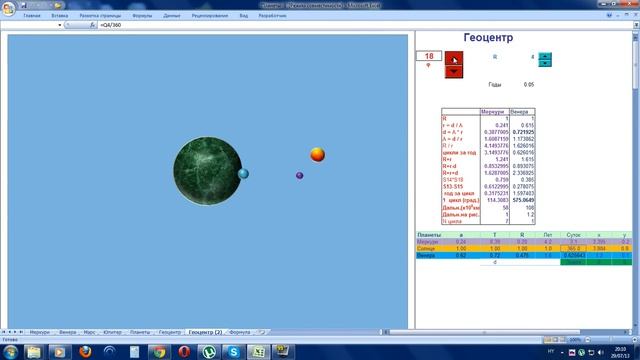
Task: Switch to the Геоцентр sheet tab
Action: tap(169, 332)
